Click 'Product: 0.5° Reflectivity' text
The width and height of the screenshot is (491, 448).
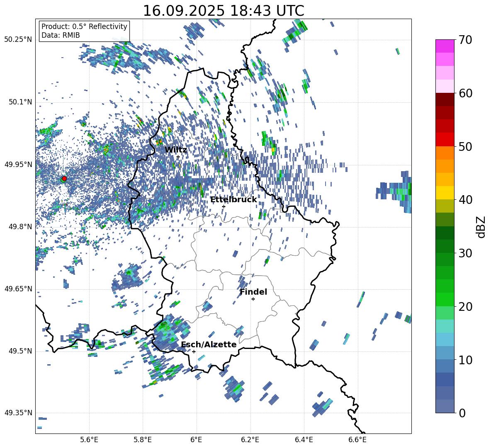click(x=84, y=27)
